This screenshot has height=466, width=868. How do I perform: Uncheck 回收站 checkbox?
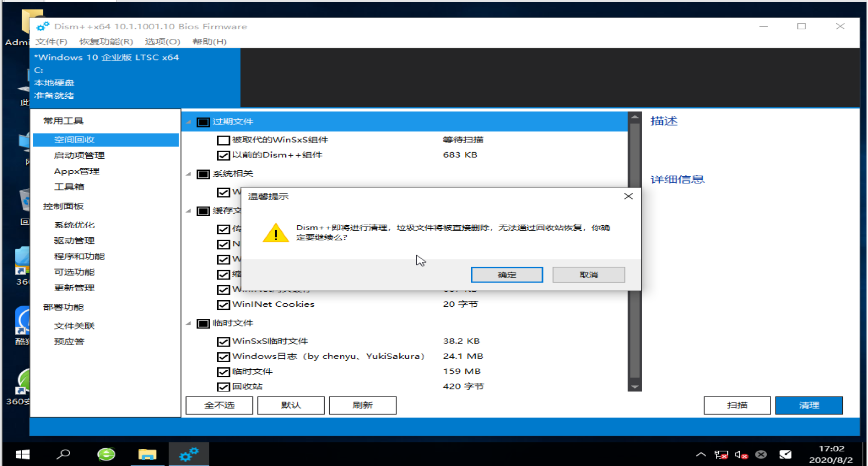(x=223, y=387)
